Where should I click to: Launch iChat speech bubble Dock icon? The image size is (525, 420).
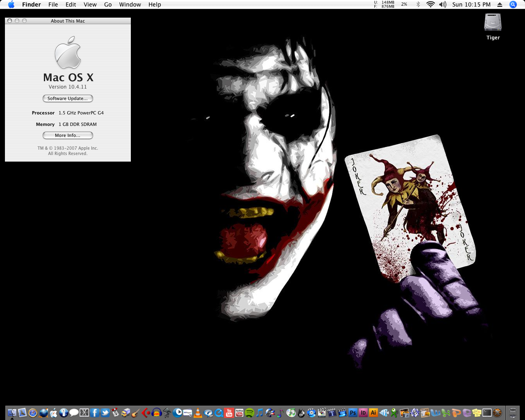point(74,413)
